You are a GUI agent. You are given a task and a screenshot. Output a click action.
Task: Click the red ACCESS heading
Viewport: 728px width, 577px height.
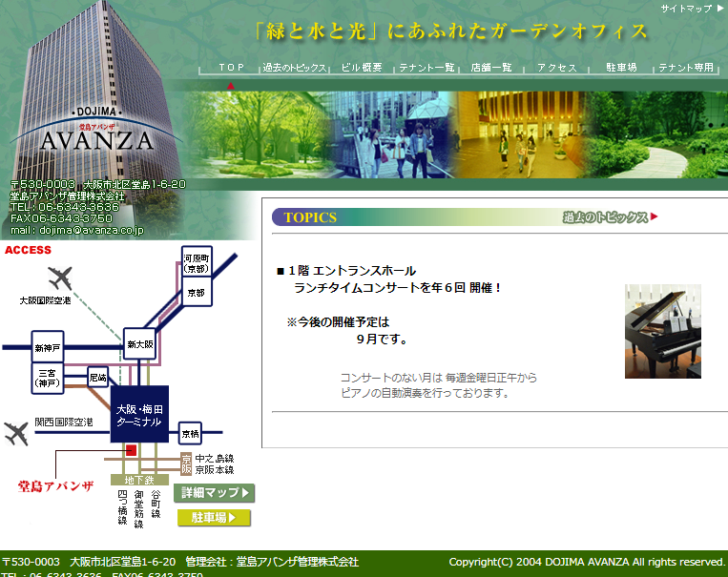[28, 250]
